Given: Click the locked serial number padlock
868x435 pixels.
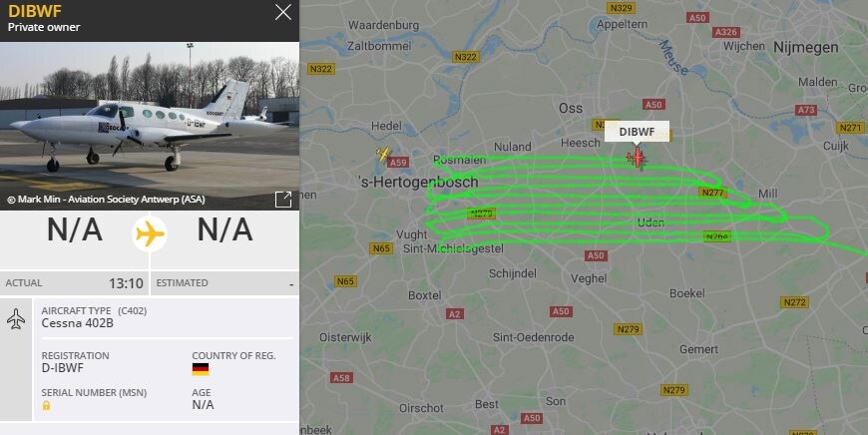Looking at the screenshot, I should point(47,405).
